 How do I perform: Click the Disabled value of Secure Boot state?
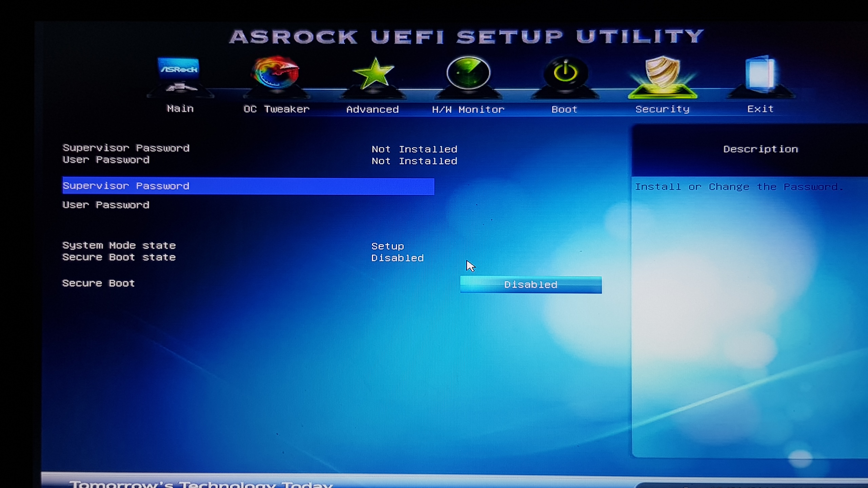pos(397,258)
